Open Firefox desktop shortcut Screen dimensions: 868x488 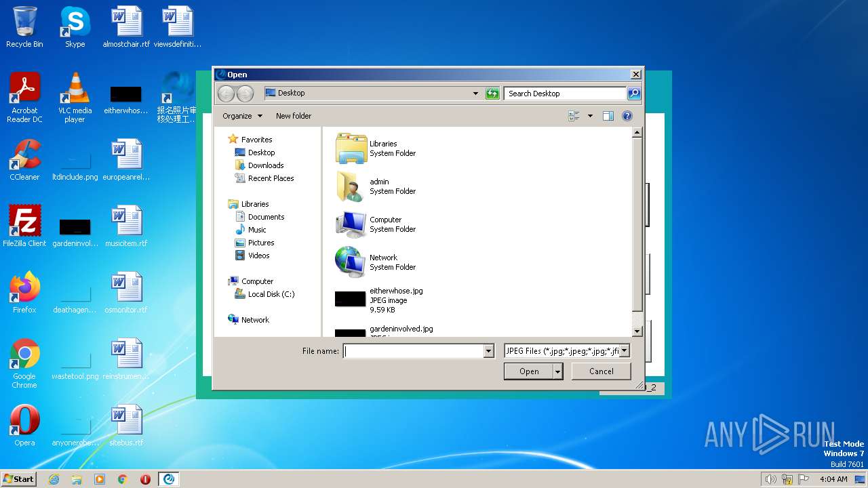tap(24, 293)
